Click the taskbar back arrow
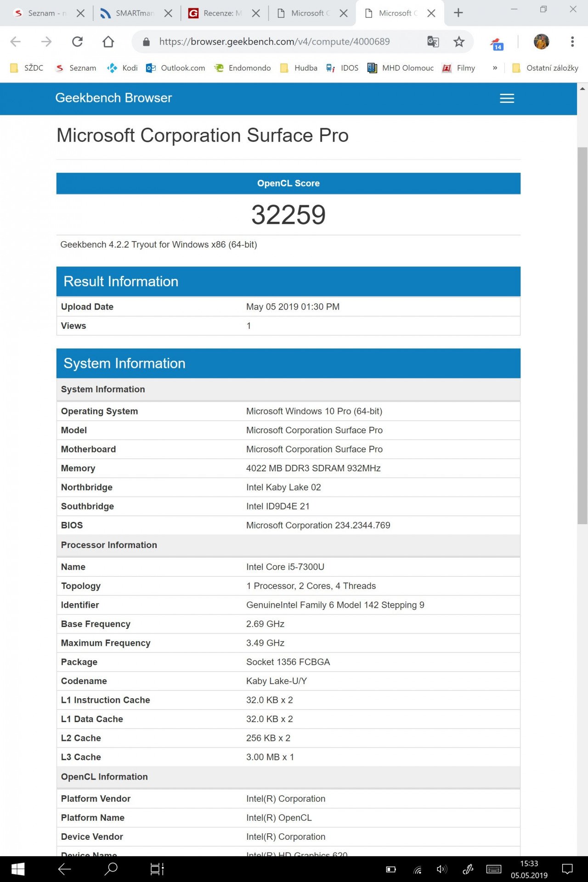 [x=64, y=869]
